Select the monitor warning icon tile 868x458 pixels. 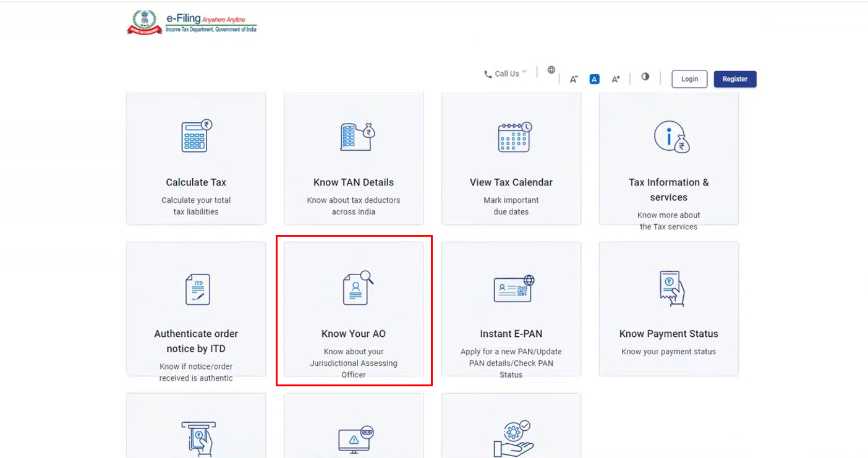tap(353, 439)
